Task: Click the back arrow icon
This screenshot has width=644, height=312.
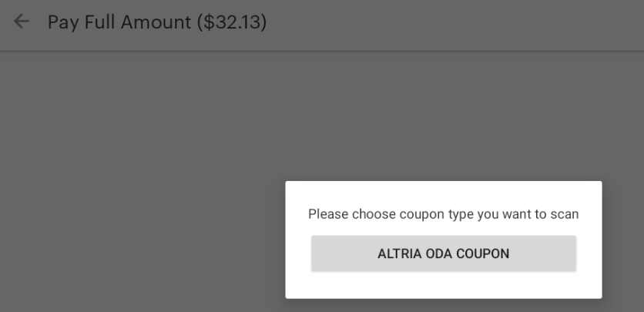Action: click(22, 22)
